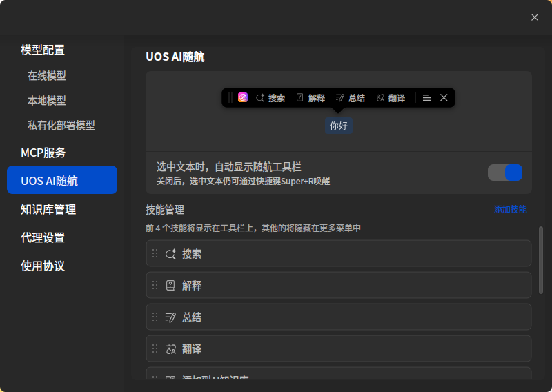Click drag handle of 搜索 skill row
The image size is (552, 392).
pyautogui.click(x=155, y=253)
